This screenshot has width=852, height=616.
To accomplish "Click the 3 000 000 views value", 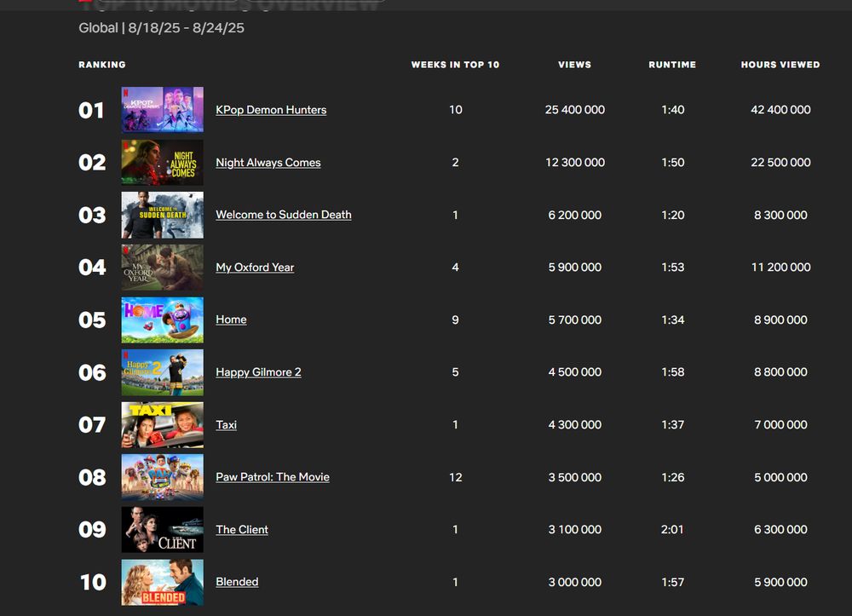I will (x=575, y=582).
